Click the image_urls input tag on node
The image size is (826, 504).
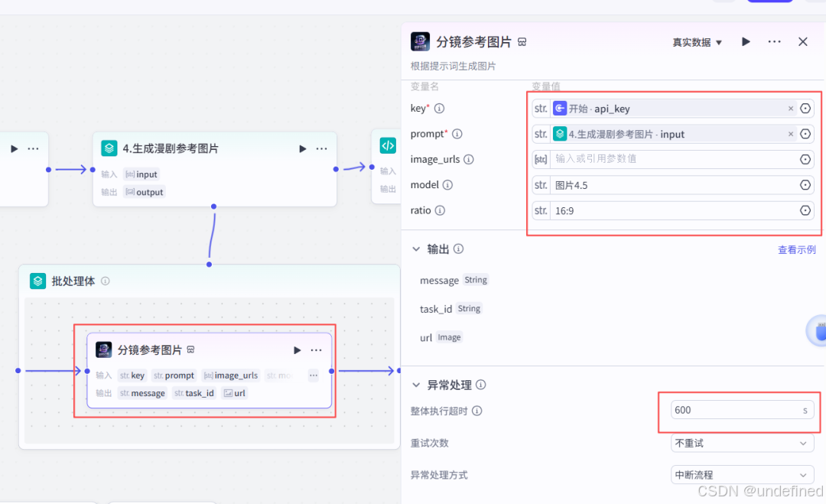(x=231, y=376)
